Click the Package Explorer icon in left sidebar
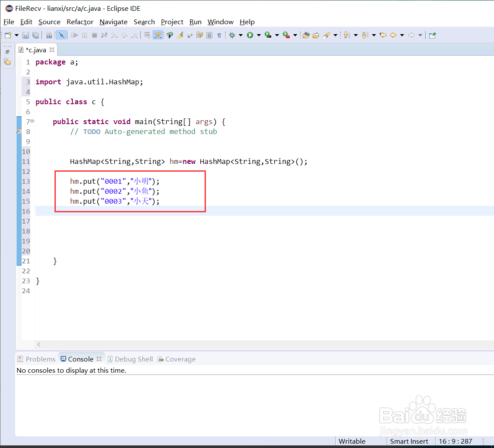The width and height of the screenshot is (494, 448). 7,61
